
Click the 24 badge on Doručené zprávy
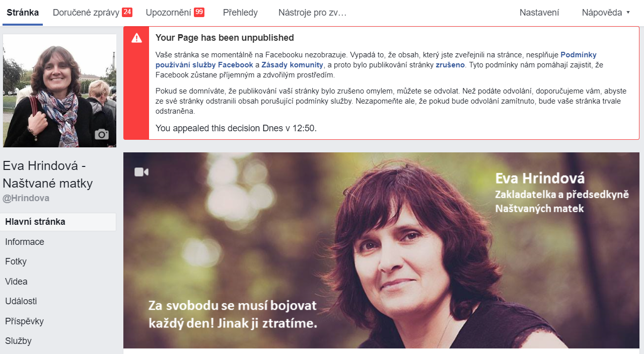[127, 12]
